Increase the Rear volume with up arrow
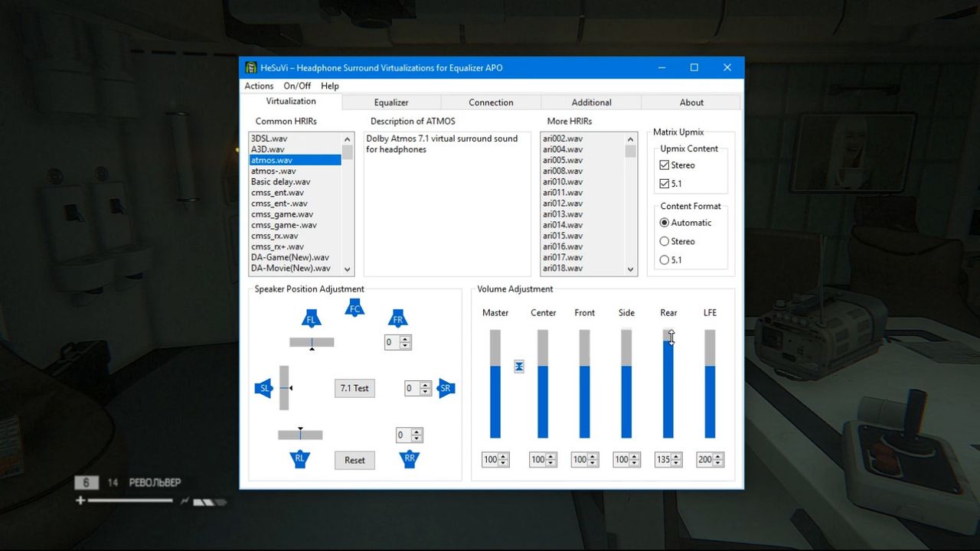 (x=677, y=457)
